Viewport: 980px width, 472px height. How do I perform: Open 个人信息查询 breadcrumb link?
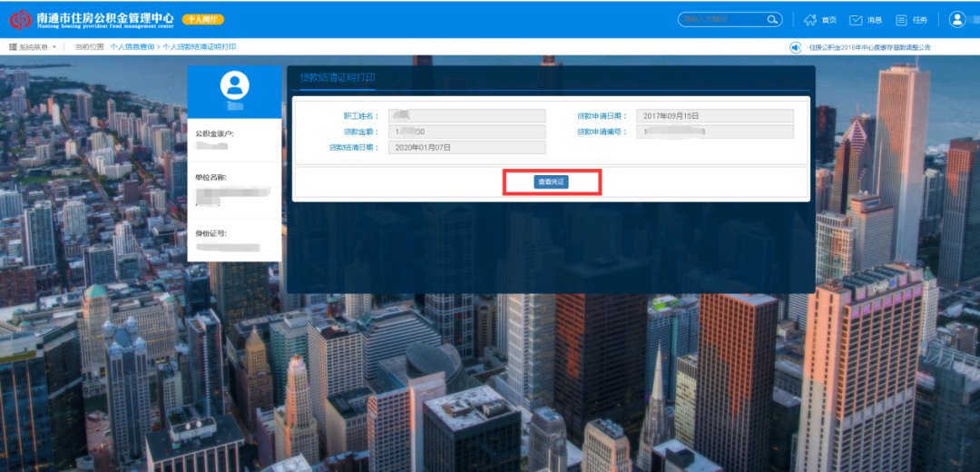click(x=132, y=46)
